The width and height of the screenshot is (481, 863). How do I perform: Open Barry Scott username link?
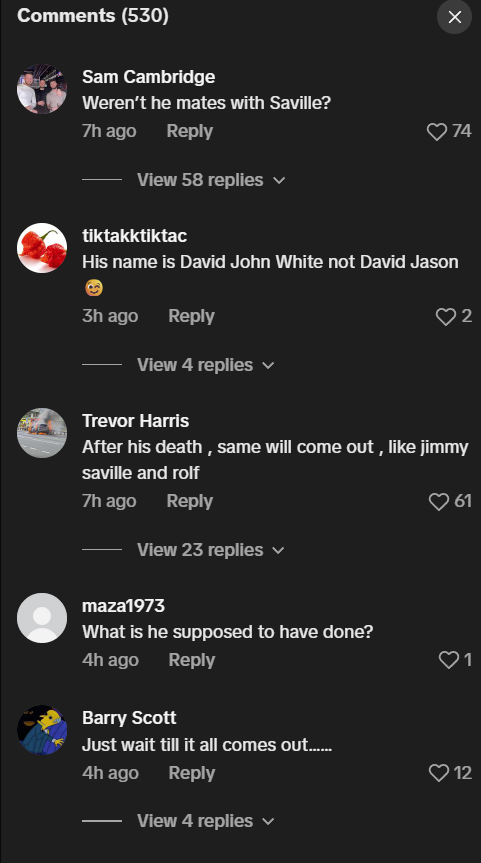tap(129, 718)
